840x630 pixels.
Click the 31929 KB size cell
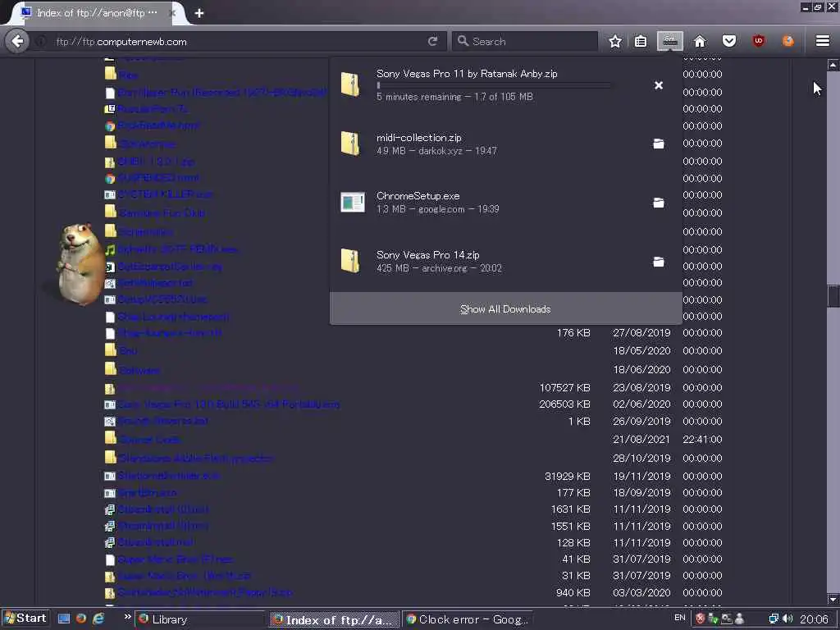[568, 477]
